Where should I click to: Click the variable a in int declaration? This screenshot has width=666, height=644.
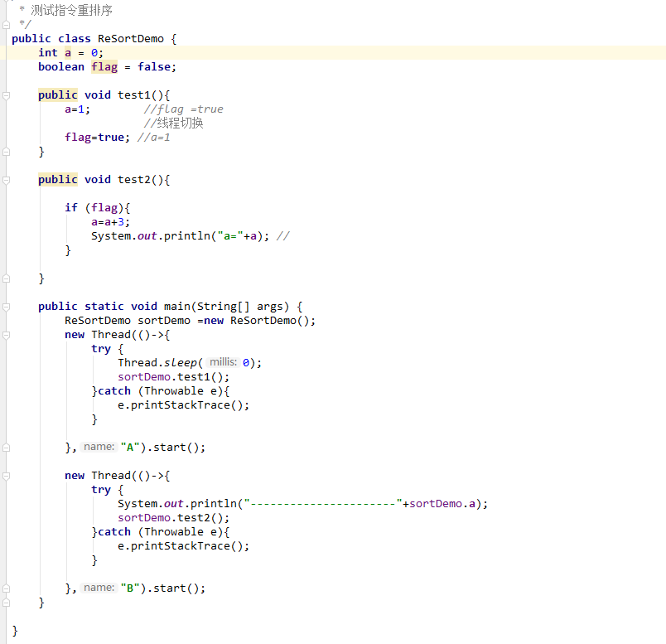pyautogui.click(x=68, y=53)
